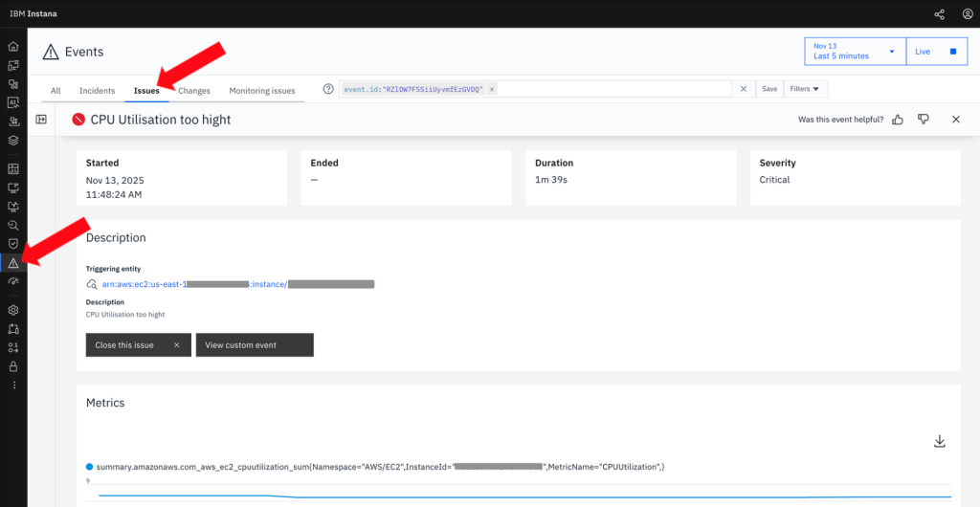This screenshot has height=507, width=980.
Task: Open the AI sidebar icon
Action: [13, 103]
